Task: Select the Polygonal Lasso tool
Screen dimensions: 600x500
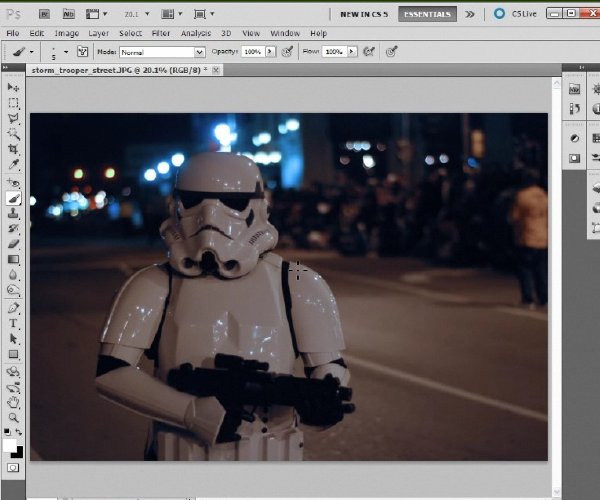Action: coord(13,119)
